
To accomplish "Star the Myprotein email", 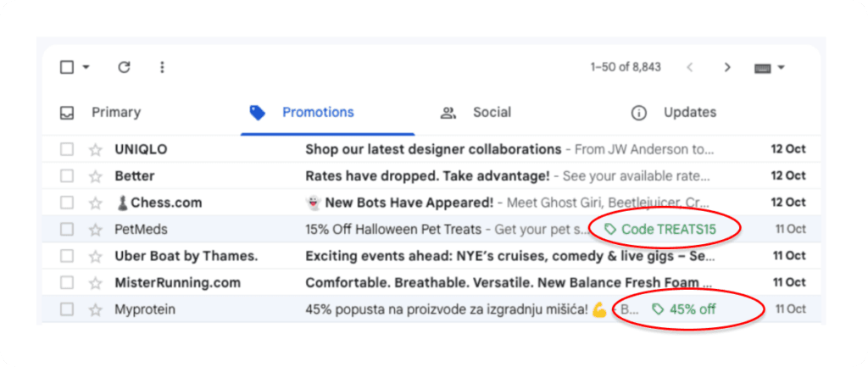I will pos(95,309).
